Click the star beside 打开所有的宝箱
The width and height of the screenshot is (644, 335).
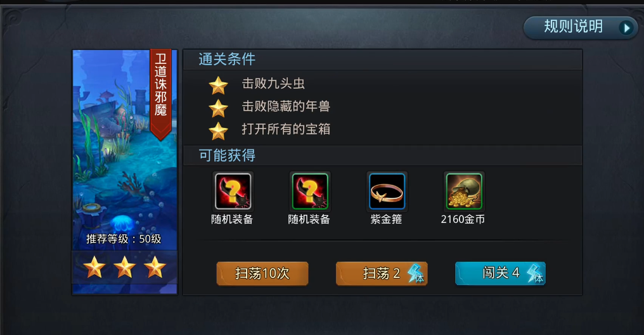pos(218,131)
